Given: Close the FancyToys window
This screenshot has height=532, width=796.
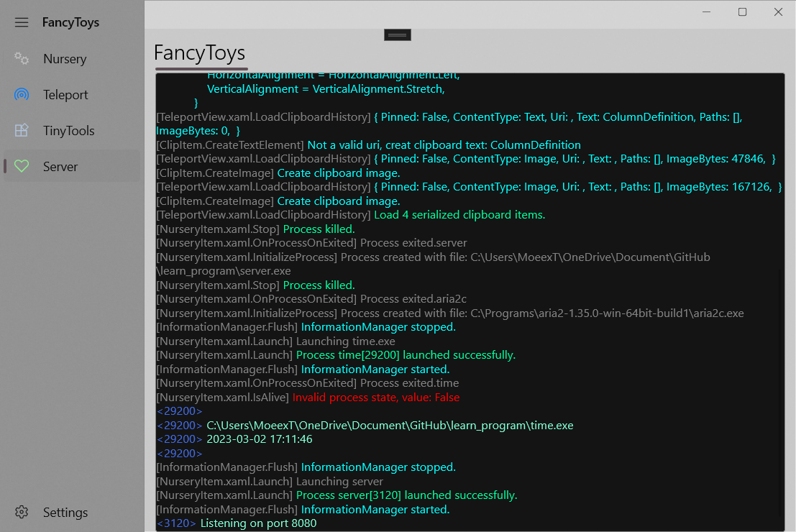Looking at the screenshot, I should [x=778, y=12].
